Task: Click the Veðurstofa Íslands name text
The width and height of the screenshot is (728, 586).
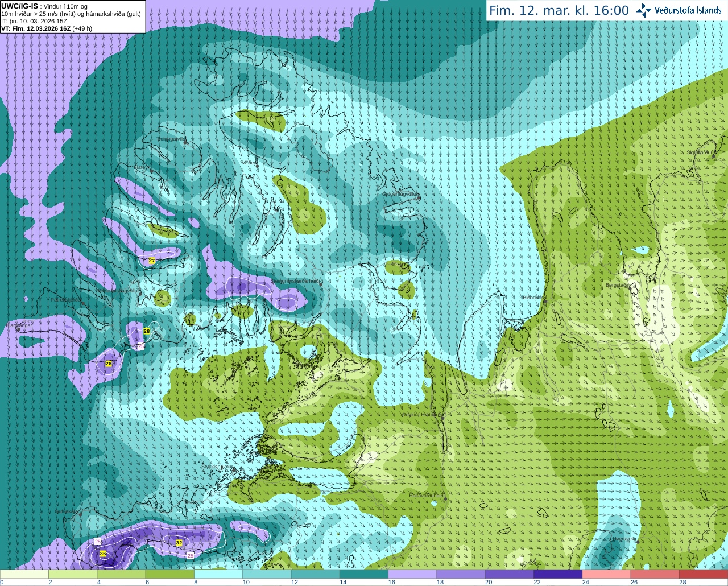Action: 688,10
